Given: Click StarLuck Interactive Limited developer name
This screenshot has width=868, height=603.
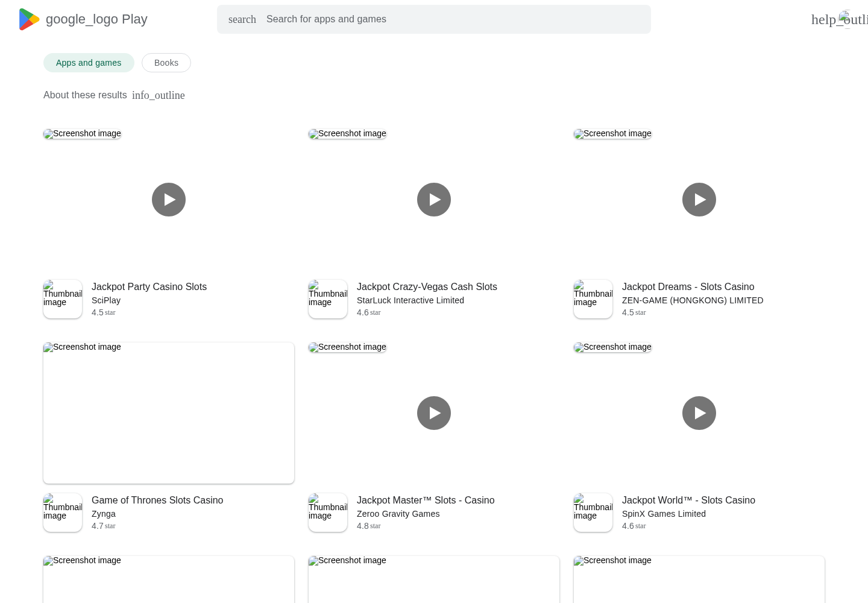Looking at the screenshot, I should click(x=410, y=300).
